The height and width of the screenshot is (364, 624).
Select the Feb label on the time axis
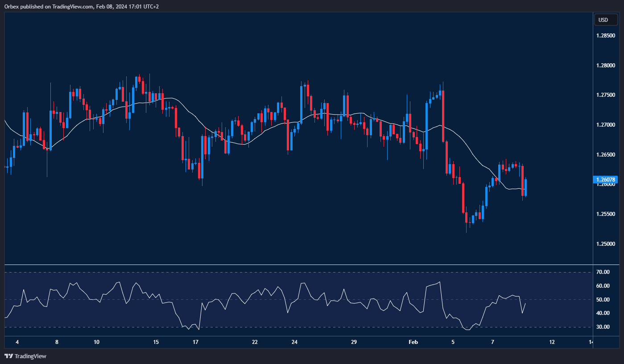(x=413, y=342)
